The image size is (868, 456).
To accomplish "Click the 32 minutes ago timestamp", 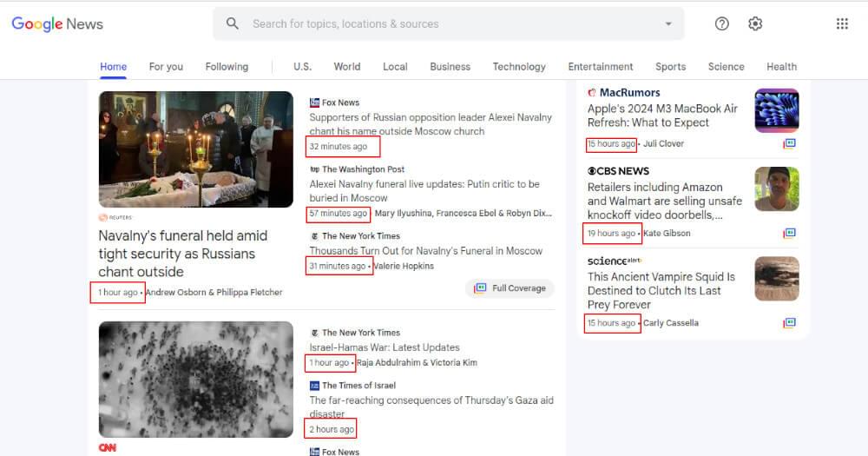I will click(339, 146).
